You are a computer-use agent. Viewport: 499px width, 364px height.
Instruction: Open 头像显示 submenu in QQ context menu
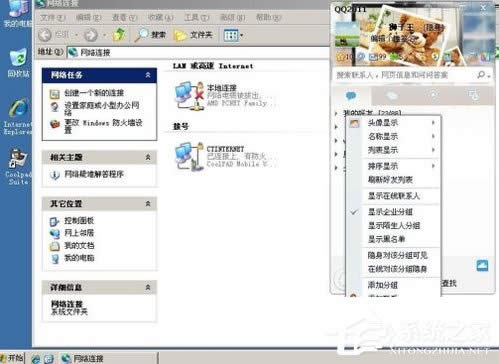pyautogui.click(x=401, y=123)
